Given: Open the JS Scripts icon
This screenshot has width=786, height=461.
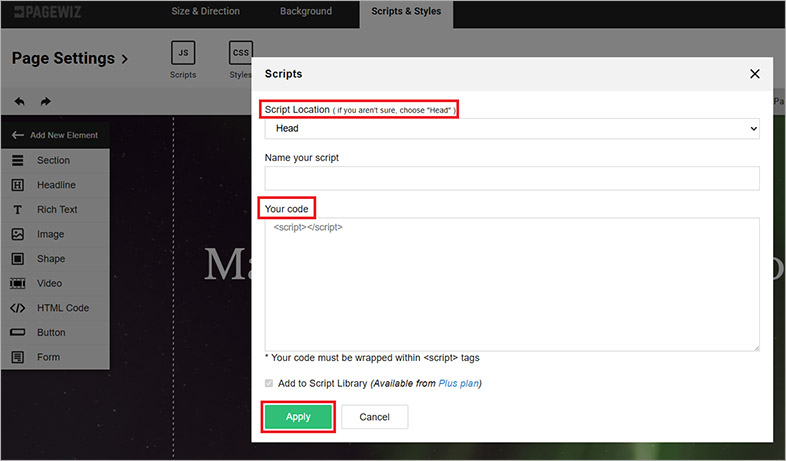Looking at the screenshot, I should [x=183, y=53].
